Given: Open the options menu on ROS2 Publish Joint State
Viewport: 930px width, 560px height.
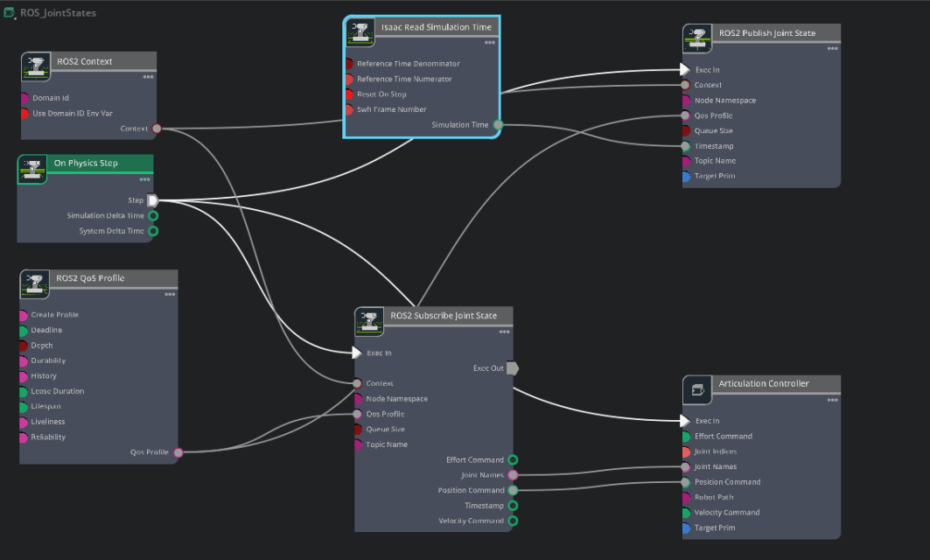Looking at the screenshot, I should click(x=832, y=50).
